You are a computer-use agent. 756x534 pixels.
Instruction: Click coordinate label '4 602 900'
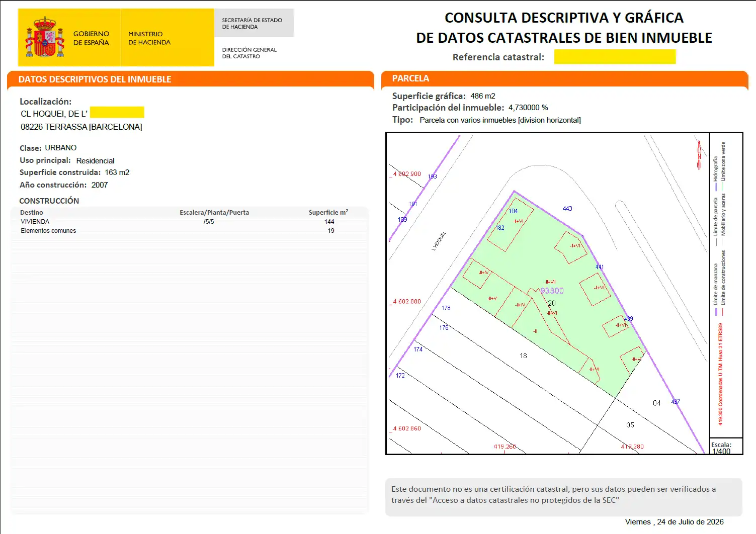point(406,174)
